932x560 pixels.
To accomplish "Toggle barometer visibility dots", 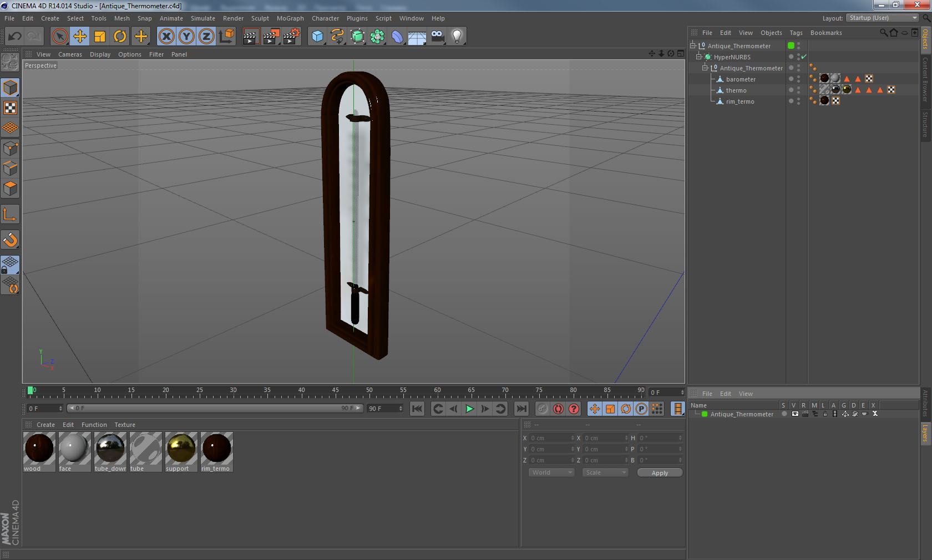I will (799, 79).
